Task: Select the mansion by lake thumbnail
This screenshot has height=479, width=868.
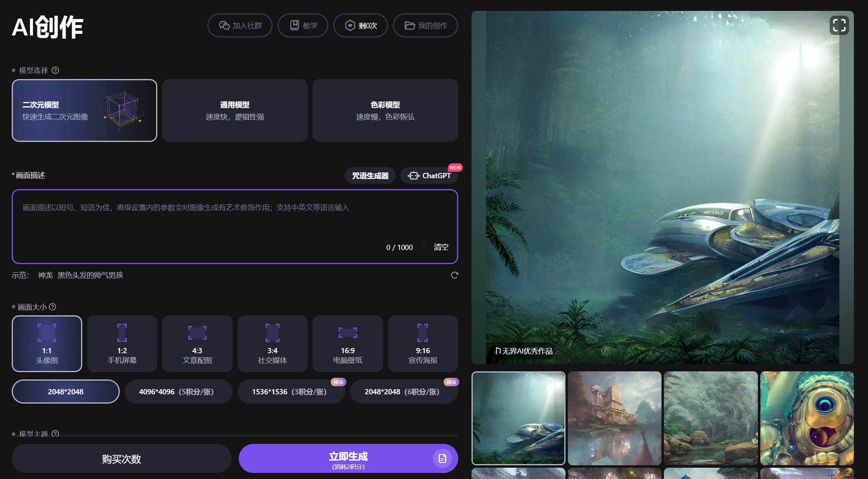Action: 615,418
